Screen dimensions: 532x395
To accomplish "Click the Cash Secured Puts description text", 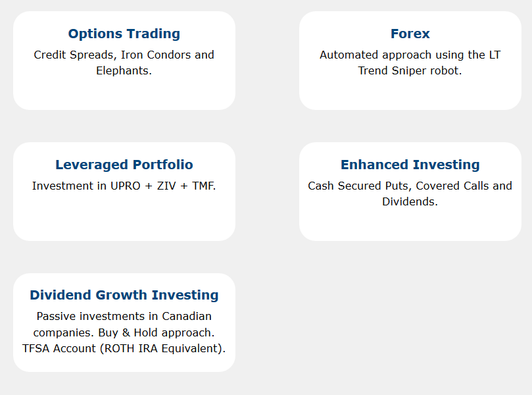I will (x=410, y=194).
